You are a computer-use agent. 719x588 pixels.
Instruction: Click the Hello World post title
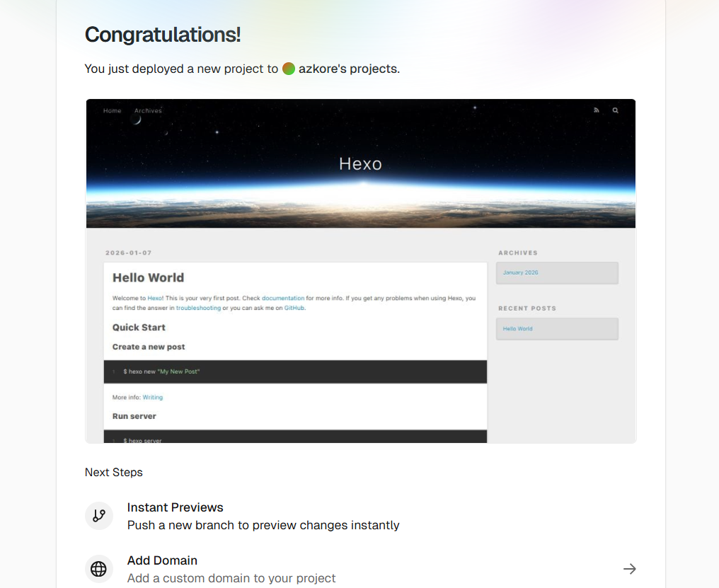tap(148, 277)
